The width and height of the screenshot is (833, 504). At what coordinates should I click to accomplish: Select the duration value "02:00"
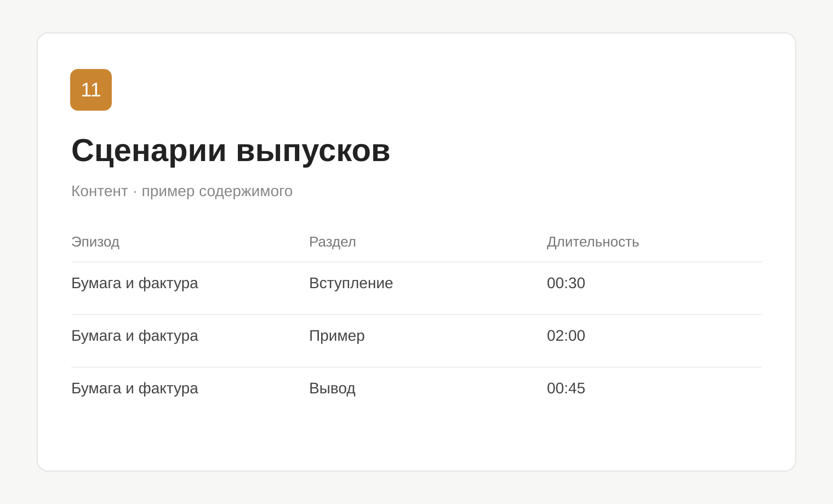[x=566, y=336]
